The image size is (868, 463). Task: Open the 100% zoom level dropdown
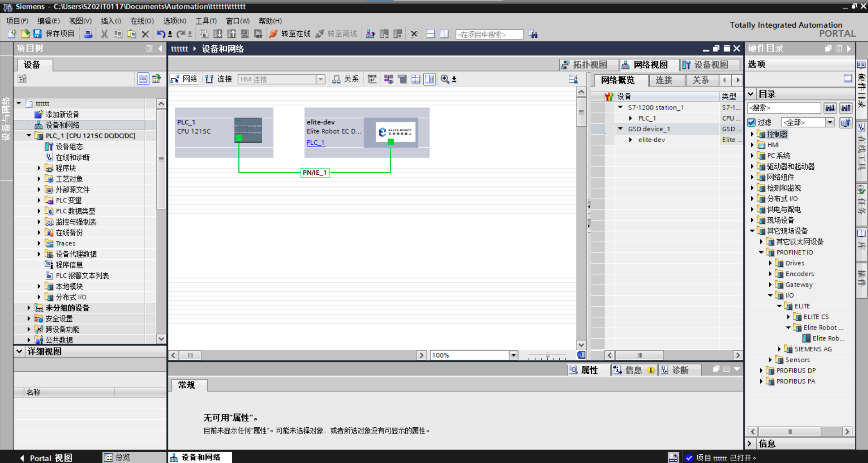point(513,355)
